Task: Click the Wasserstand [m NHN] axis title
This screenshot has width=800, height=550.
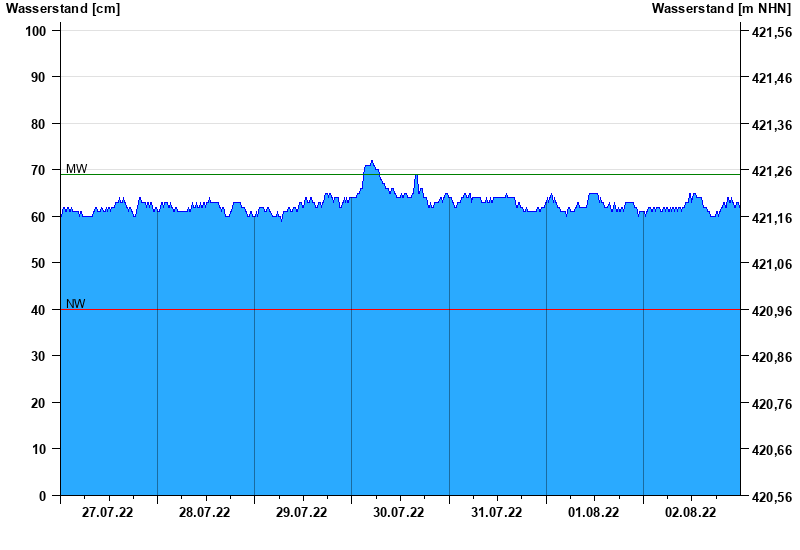Action: (721, 8)
